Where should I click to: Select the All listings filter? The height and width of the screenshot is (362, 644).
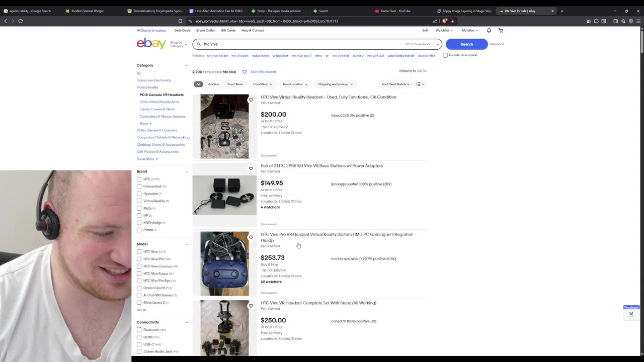tap(198, 84)
